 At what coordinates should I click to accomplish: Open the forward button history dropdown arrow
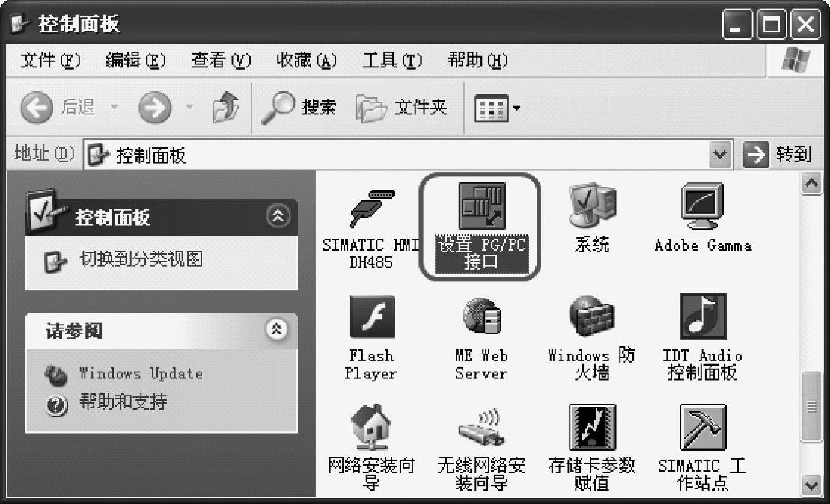(x=189, y=108)
